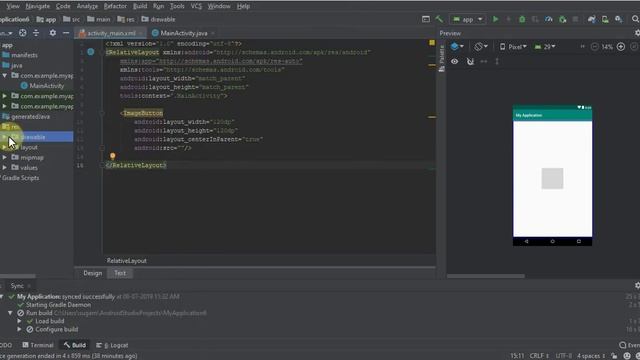Open SDK Manager download icon in toolbar
The height and width of the screenshot is (360, 640).
coord(619,19)
